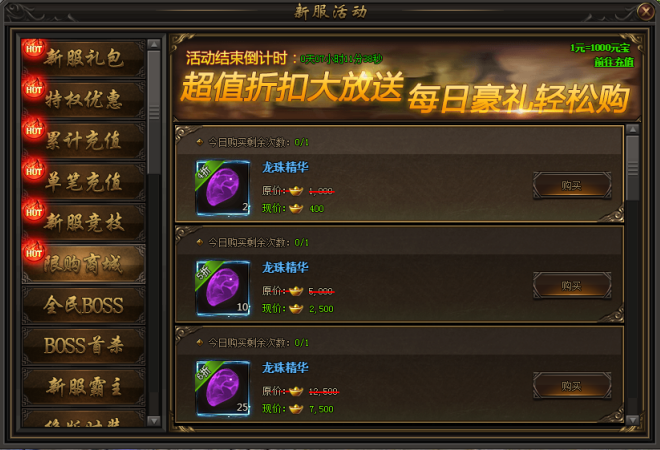The width and height of the screenshot is (660, 450).
Task: Click the gold ingot icon beside price 2,500
Action: coord(296,309)
